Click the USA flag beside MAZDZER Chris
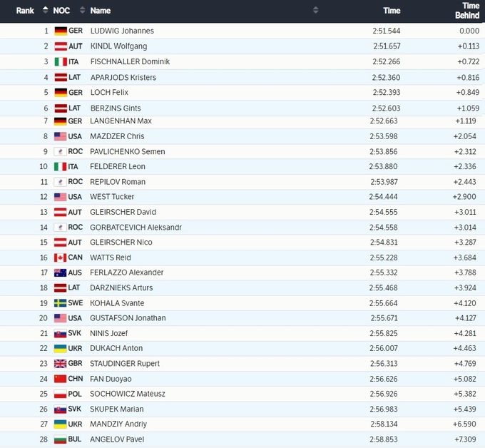 click(61, 136)
